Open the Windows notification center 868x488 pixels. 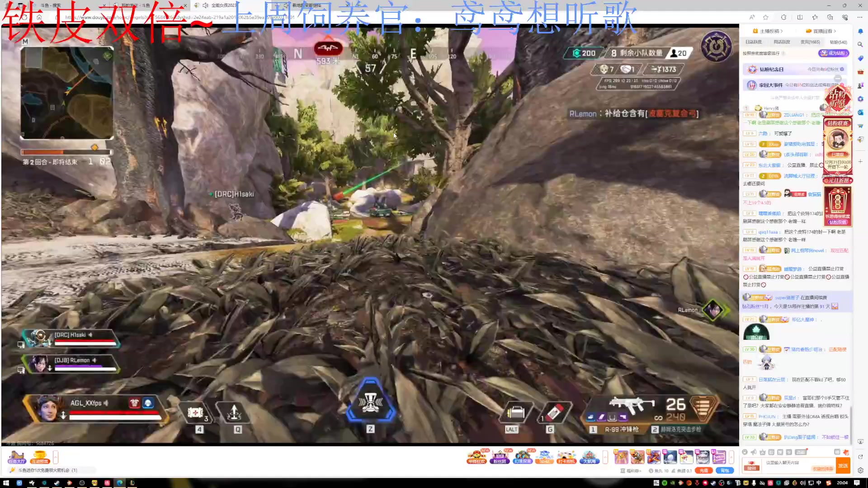pos(857,483)
